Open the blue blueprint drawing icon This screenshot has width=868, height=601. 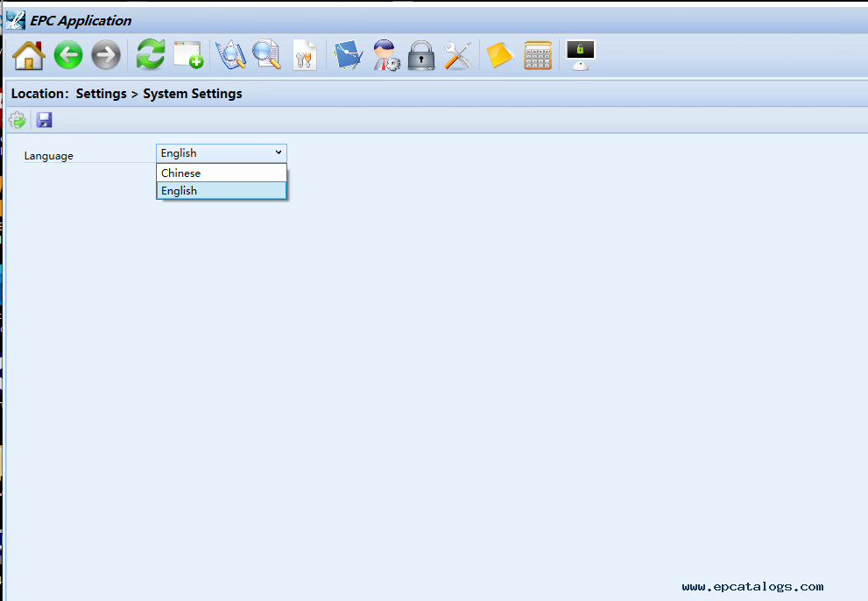click(x=349, y=55)
